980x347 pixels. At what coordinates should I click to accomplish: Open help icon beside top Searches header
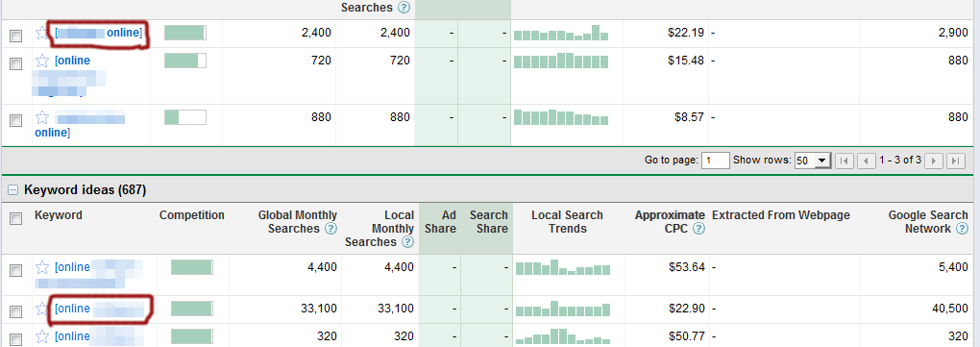[x=404, y=8]
